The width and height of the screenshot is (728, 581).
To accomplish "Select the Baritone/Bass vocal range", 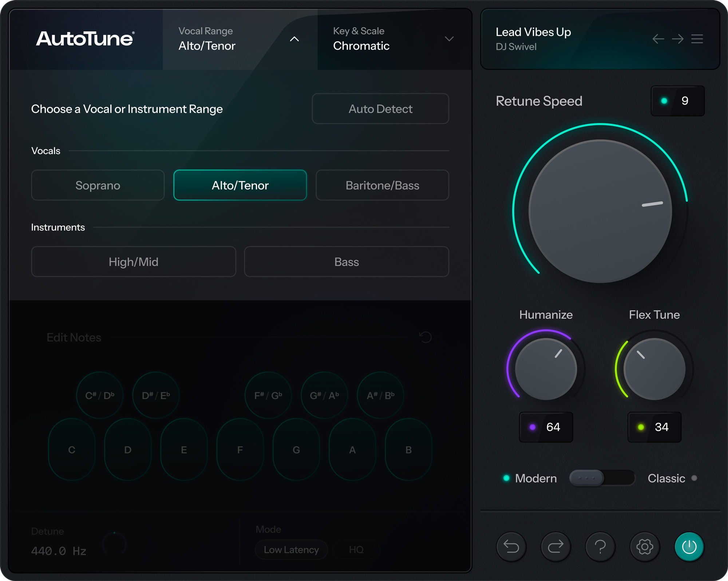I will pyautogui.click(x=382, y=185).
